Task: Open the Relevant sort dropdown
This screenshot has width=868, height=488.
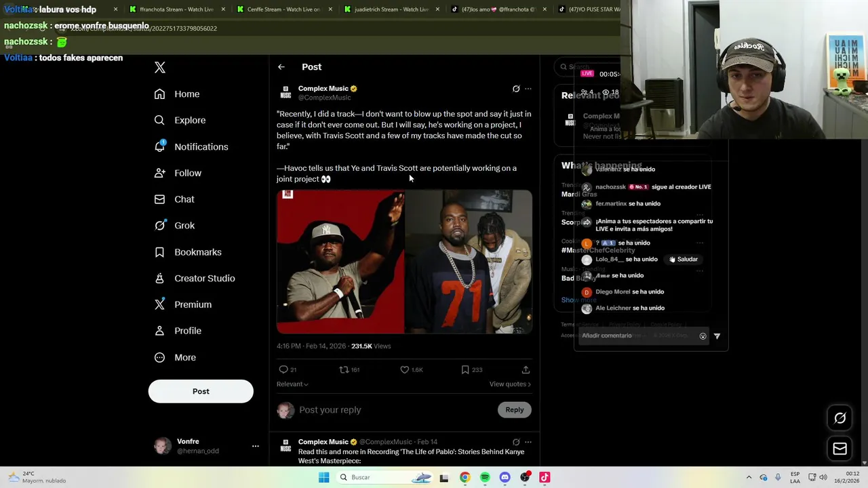Action: tap(292, 384)
